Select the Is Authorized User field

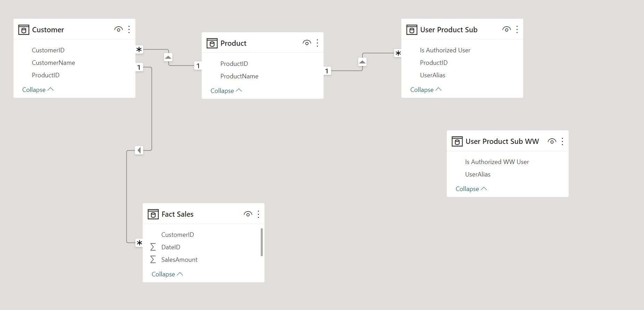pyautogui.click(x=445, y=50)
